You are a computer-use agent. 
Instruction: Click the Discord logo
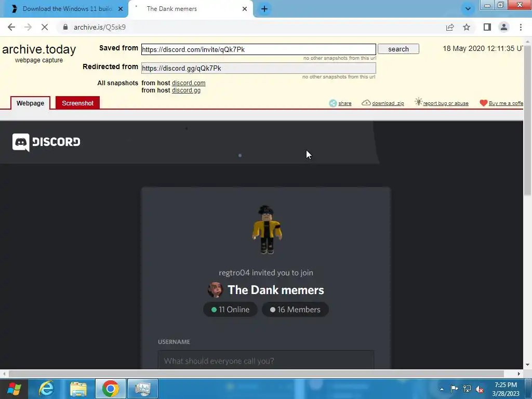click(46, 142)
